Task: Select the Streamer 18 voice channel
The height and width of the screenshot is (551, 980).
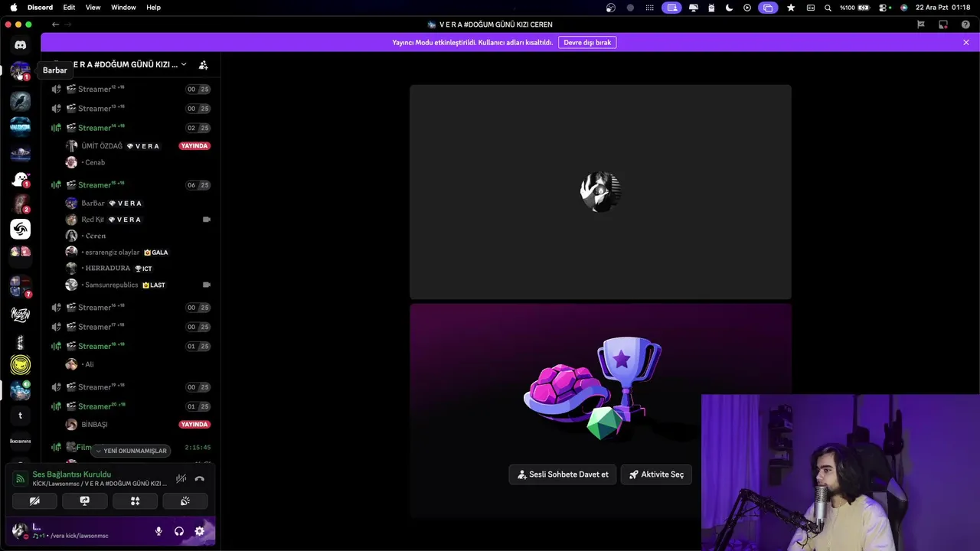Action: pos(130,346)
